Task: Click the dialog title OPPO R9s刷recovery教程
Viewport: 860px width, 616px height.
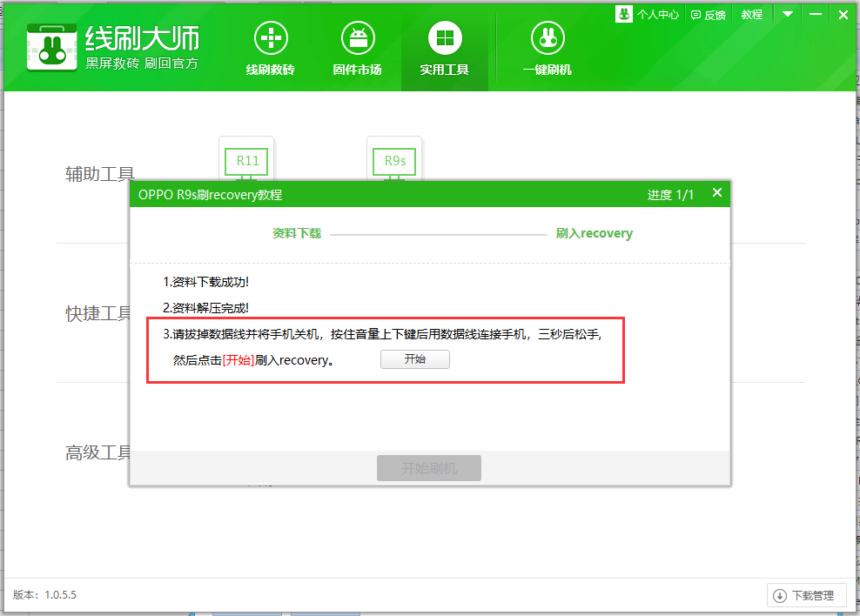Action: [x=210, y=195]
